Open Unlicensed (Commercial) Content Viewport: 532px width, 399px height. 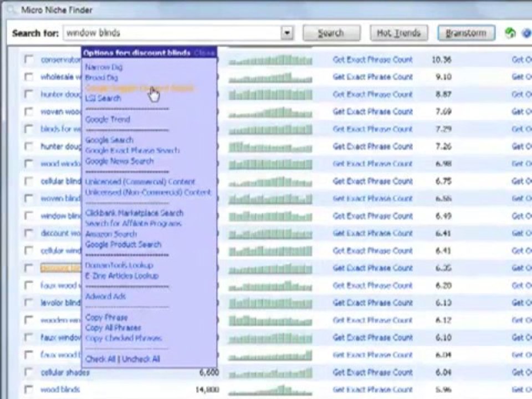coord(140,182)
